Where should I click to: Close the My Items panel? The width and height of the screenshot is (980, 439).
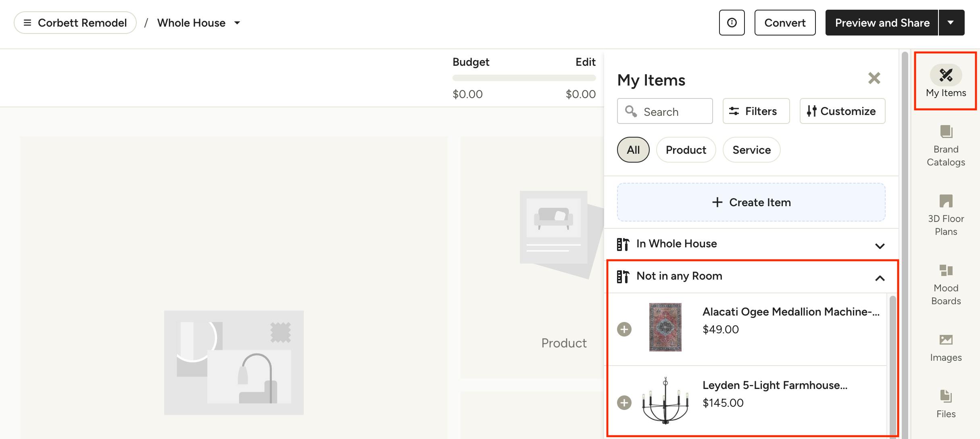pyautogui.click(x=874, y=78)
